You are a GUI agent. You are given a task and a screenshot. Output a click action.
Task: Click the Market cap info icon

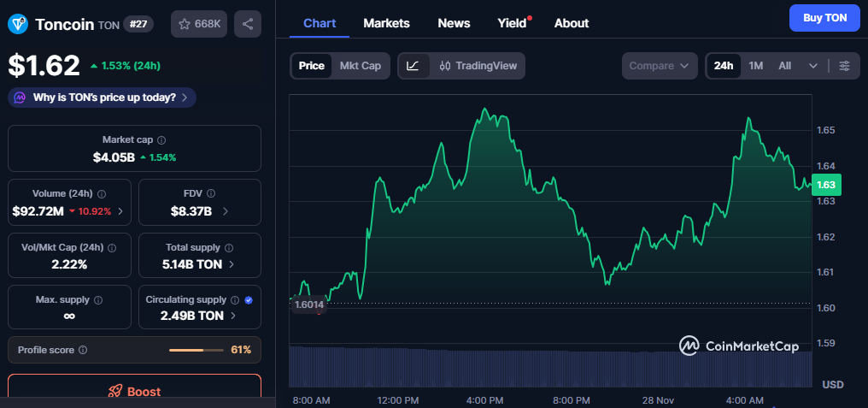(x=161, y=139)
